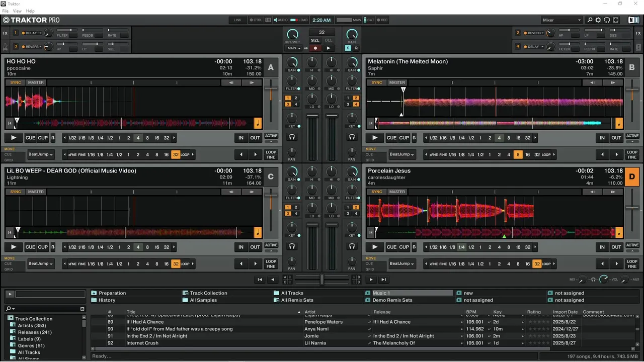Toggle FX unit 1 assign on Deck A channel
This screenshot has height=362, width=644.
tap(288, 98)
